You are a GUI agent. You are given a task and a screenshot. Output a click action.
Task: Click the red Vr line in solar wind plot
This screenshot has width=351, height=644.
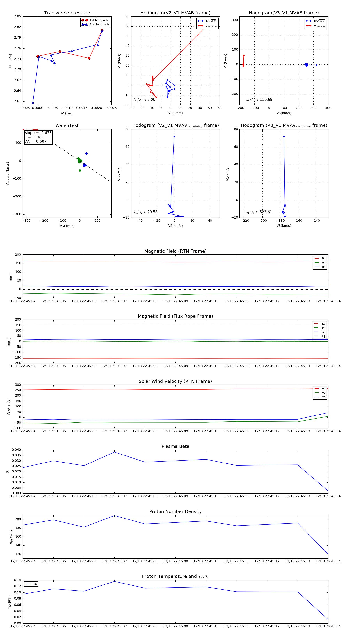pos(175,389)
